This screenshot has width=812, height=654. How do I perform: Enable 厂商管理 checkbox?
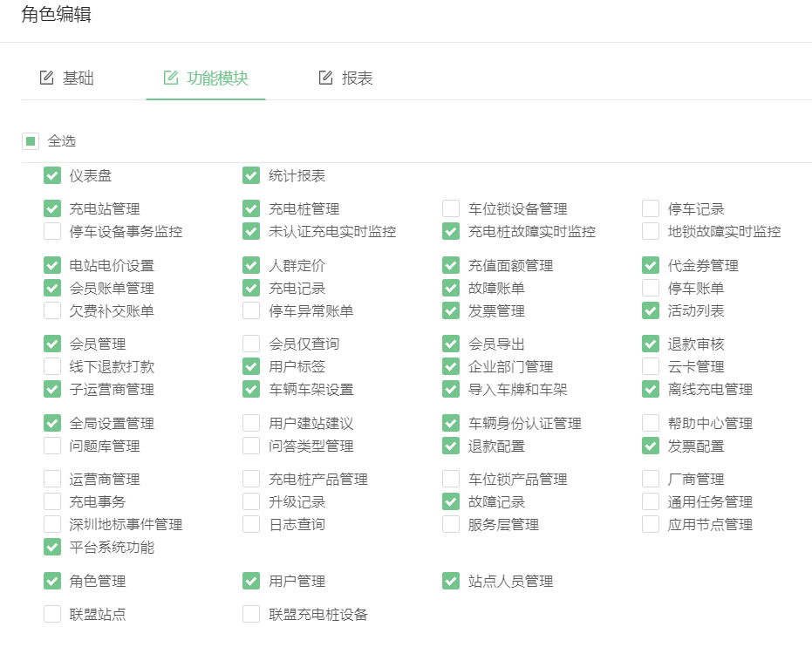coord(651,479)
